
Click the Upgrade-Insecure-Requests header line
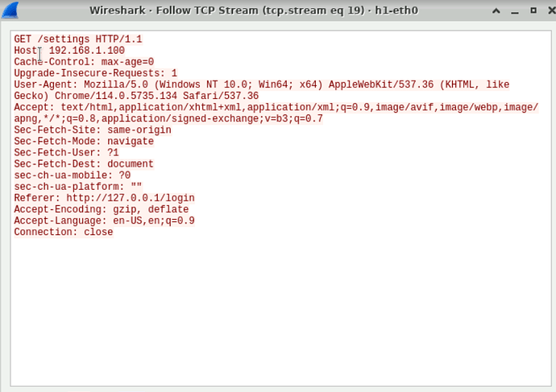95,73
